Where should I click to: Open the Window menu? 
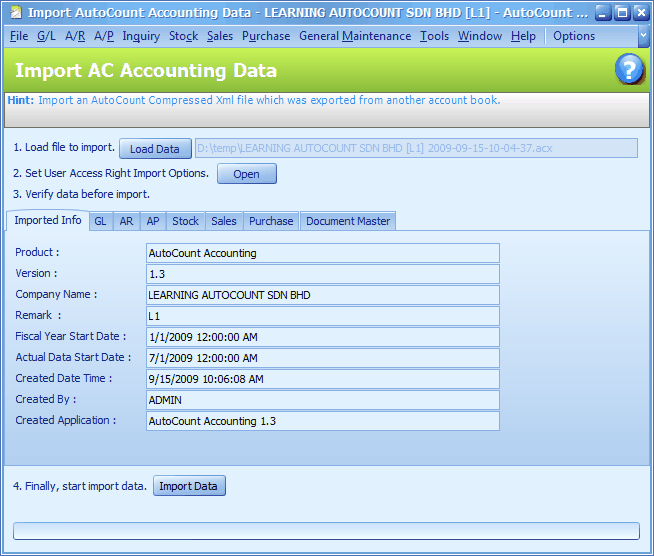tap(480, 36)
